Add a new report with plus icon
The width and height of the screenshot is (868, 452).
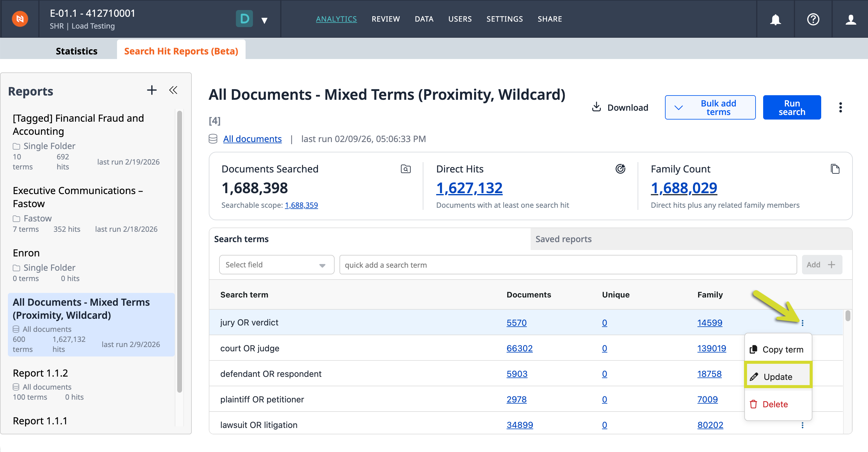(x=152, y=90)
